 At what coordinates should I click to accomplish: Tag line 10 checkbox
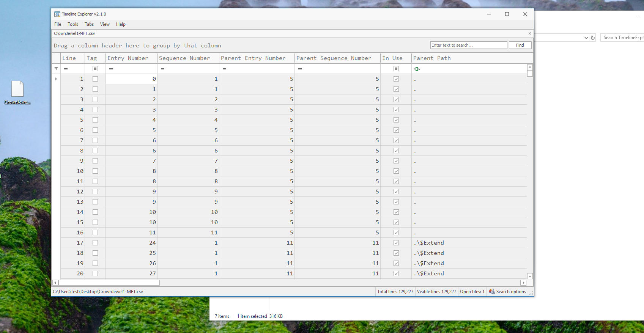click(95, 171)
